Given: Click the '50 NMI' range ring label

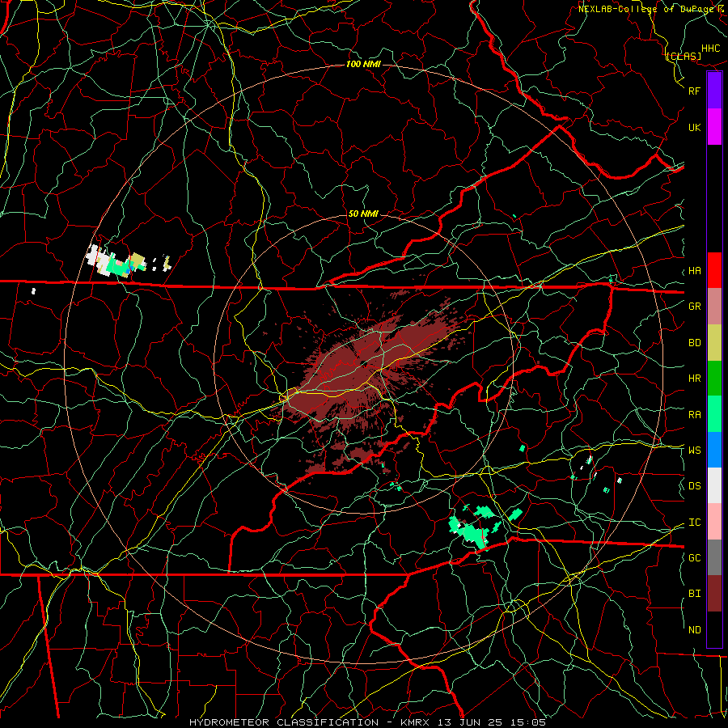Looking at the screenshot, I should (x=363, y=214).
